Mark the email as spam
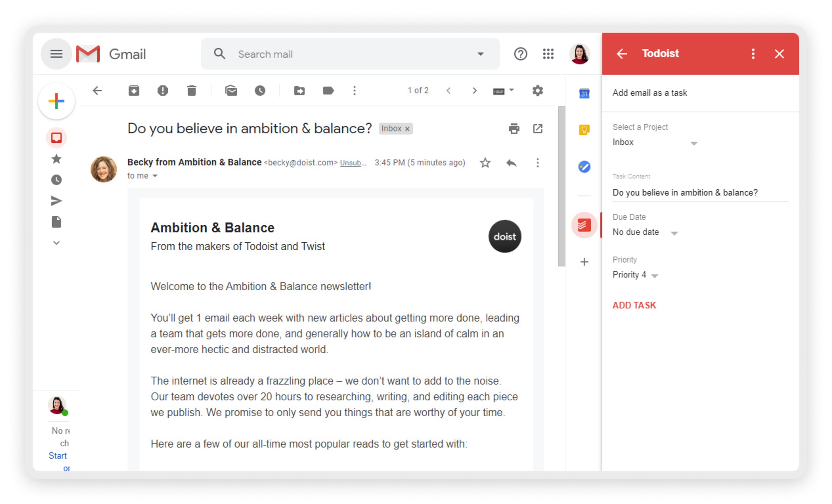This screenshot has height=504, width=832. click(163, 90)
